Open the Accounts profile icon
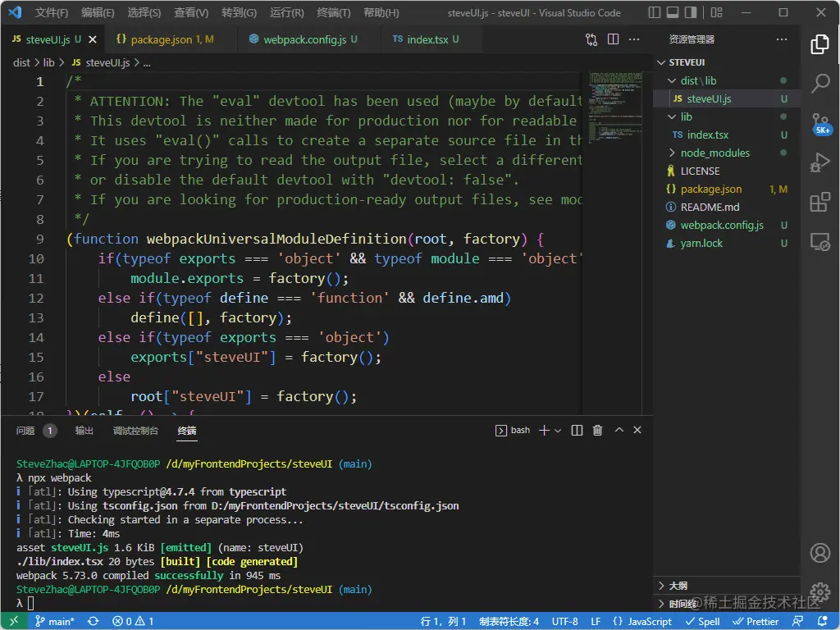 tap(819, 553)
